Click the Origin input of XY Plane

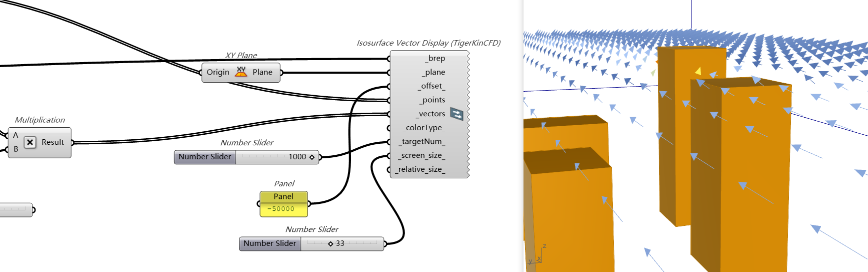point(218,72)
